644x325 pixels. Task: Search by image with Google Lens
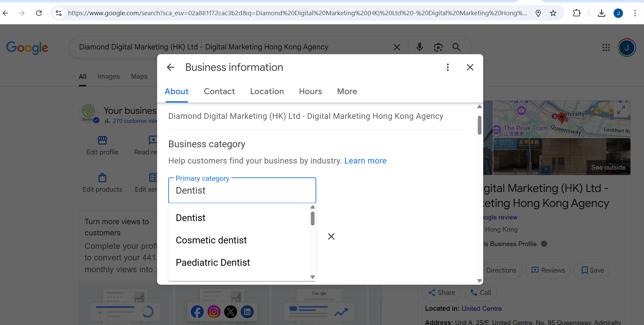coord(438,47)
